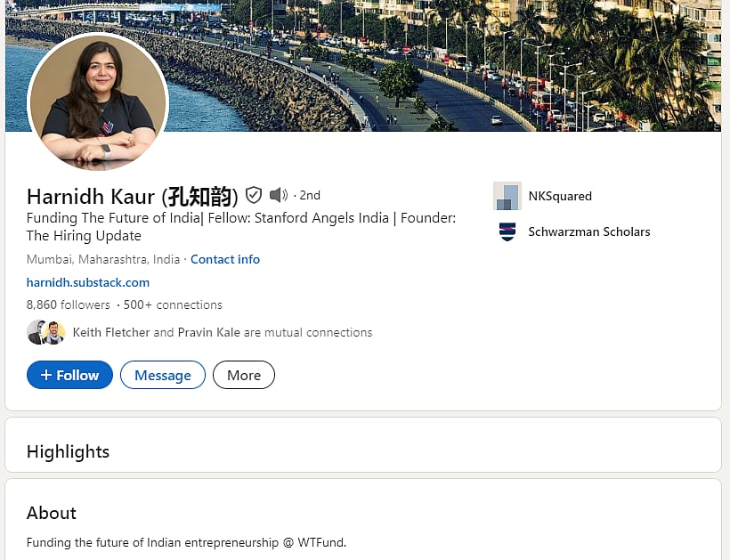
Task: Click Keith Fletcher's avatar in mutual connections
Action: [33, 332]
